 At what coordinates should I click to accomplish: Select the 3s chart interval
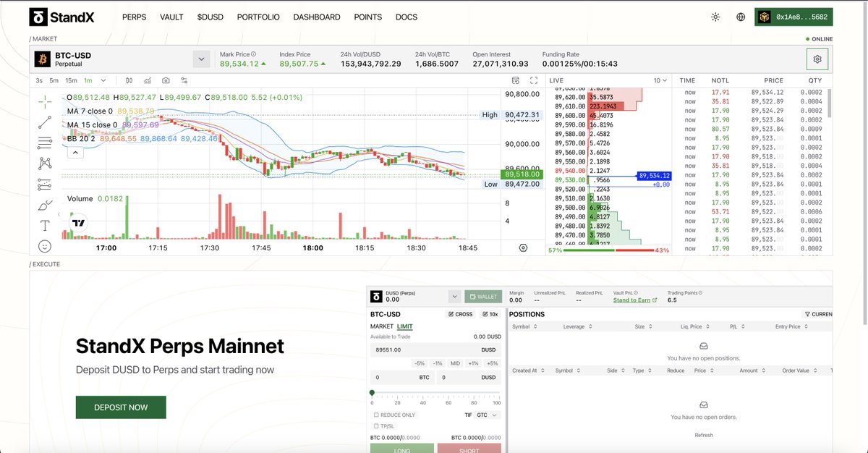[39, 80]
